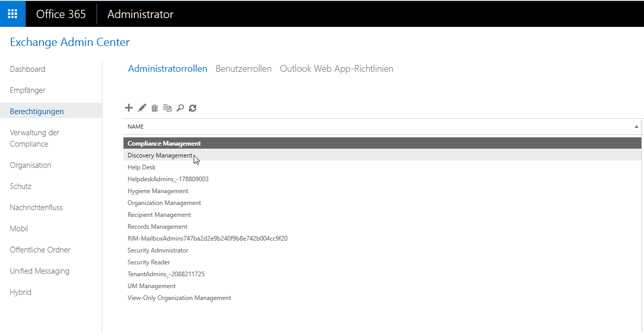Image resolution: width=644 pixels, height=332 pixels.
Task: Navigate to Empfänger section
Action: coord(26,90)
